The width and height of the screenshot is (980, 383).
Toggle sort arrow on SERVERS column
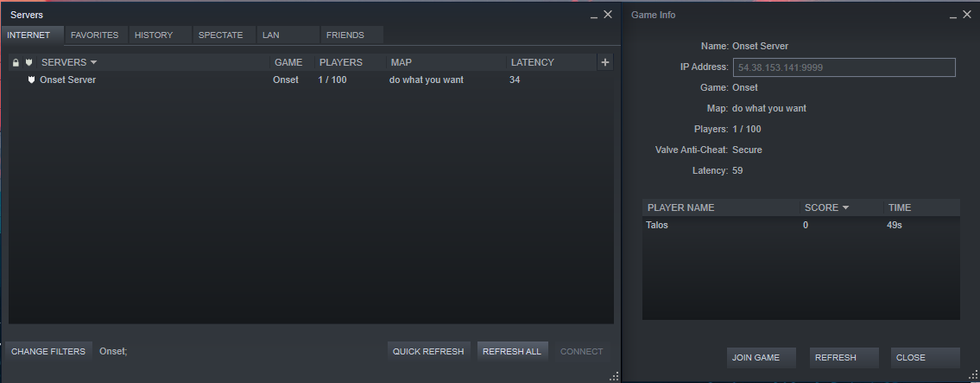[94, 62]
